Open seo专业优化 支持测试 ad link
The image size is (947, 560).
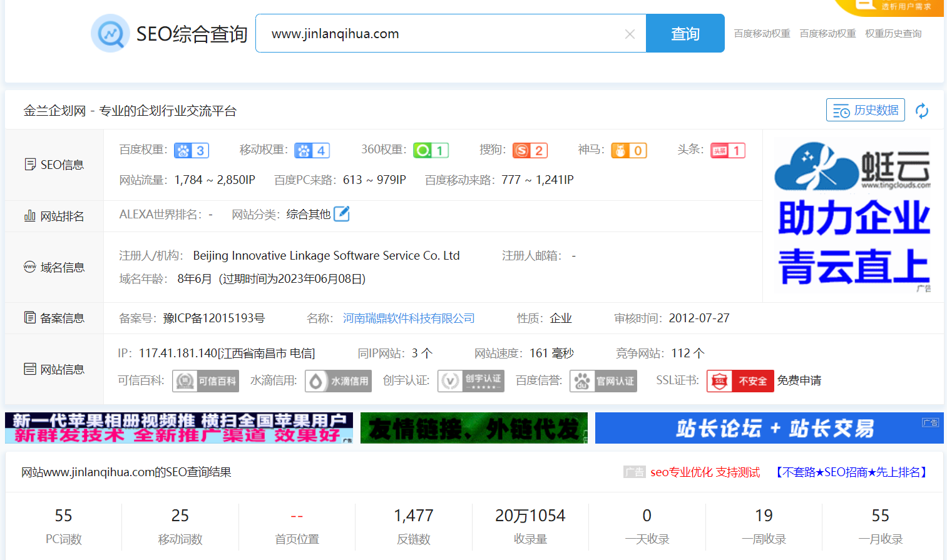[x=705, y=472]
